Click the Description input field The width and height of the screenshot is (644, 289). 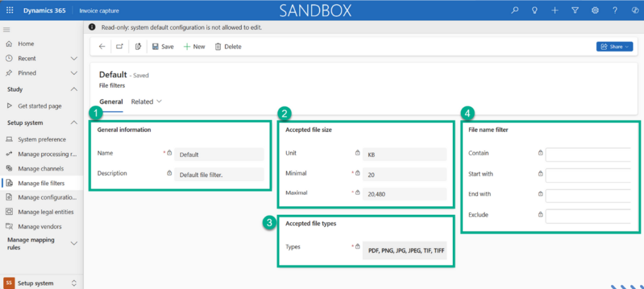click(x=219, y=175)
